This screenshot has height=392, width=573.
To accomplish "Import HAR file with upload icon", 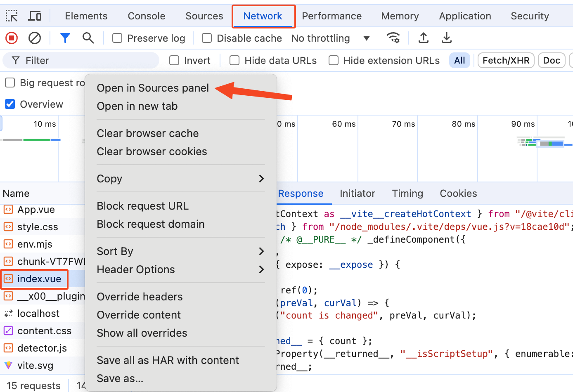I will pyautogui.click(x=423, y=38).
